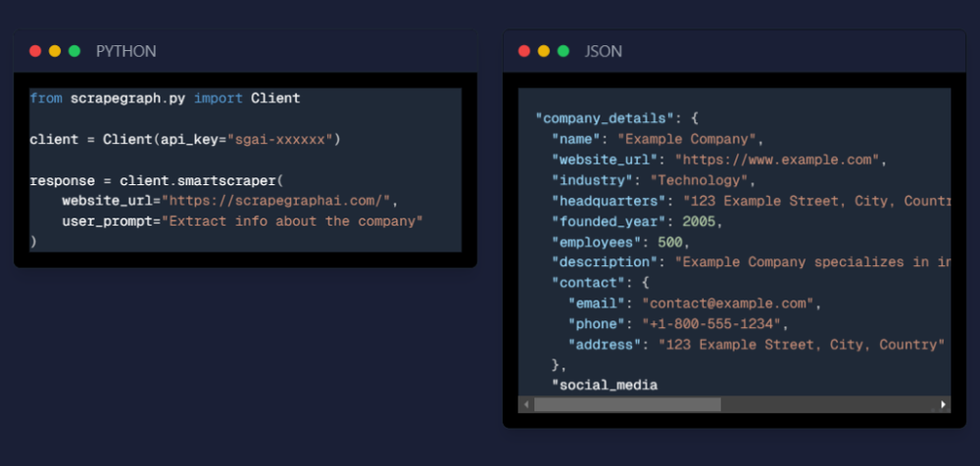Click the "Extract info about the company" prompt string
Viewport: 980px width, 466px height.
(295, 221)
